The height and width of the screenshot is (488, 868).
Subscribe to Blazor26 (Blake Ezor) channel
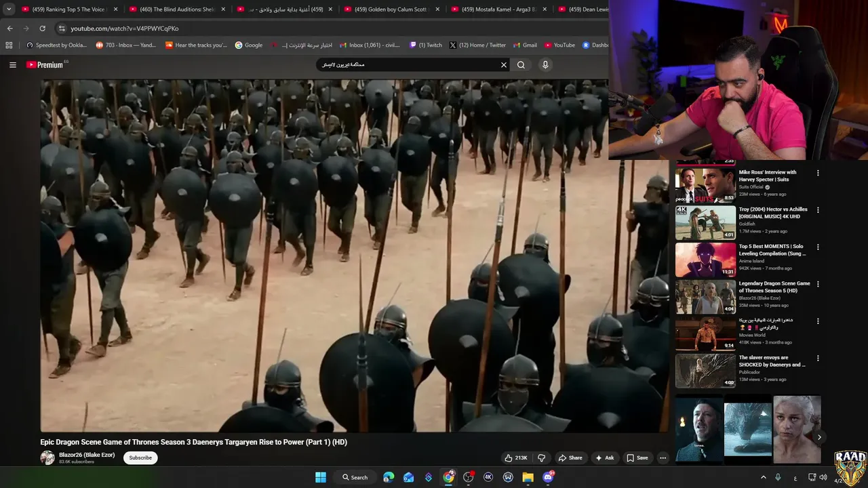pos(140,458)
